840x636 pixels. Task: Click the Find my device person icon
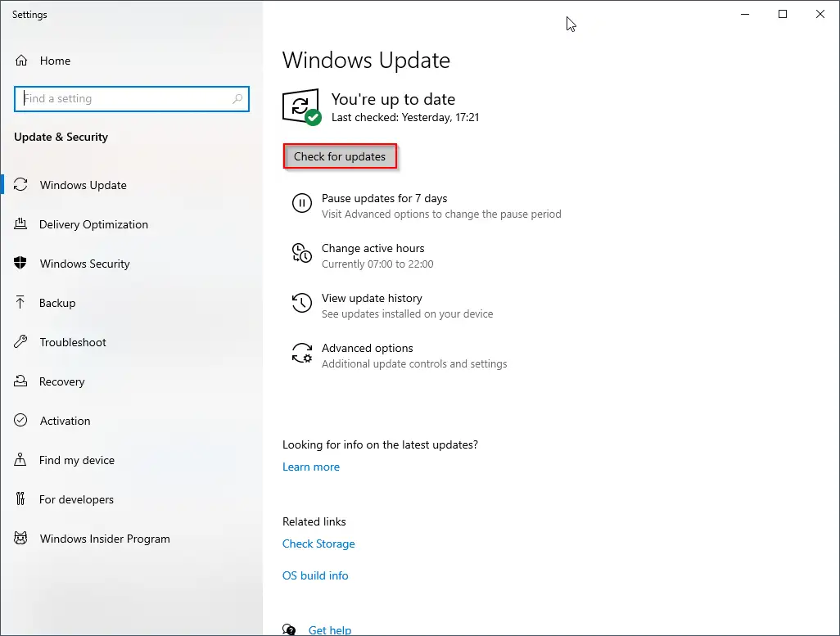coord(20,460)
